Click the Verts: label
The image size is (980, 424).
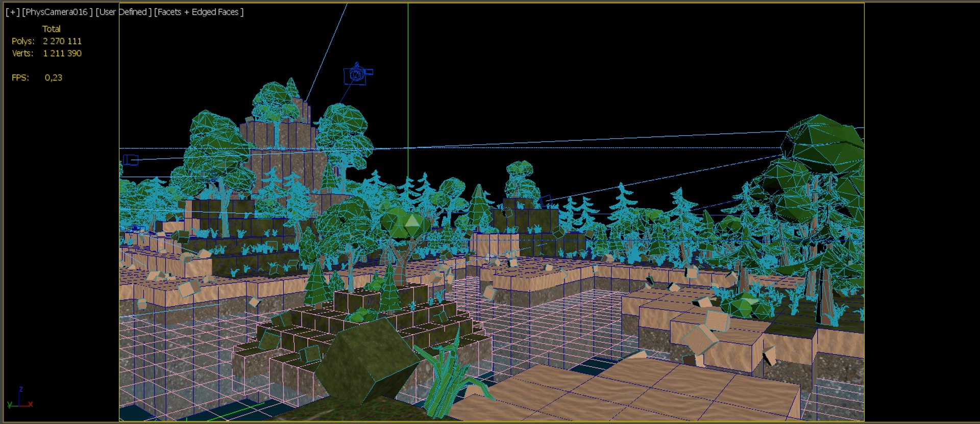coord(23,54)
